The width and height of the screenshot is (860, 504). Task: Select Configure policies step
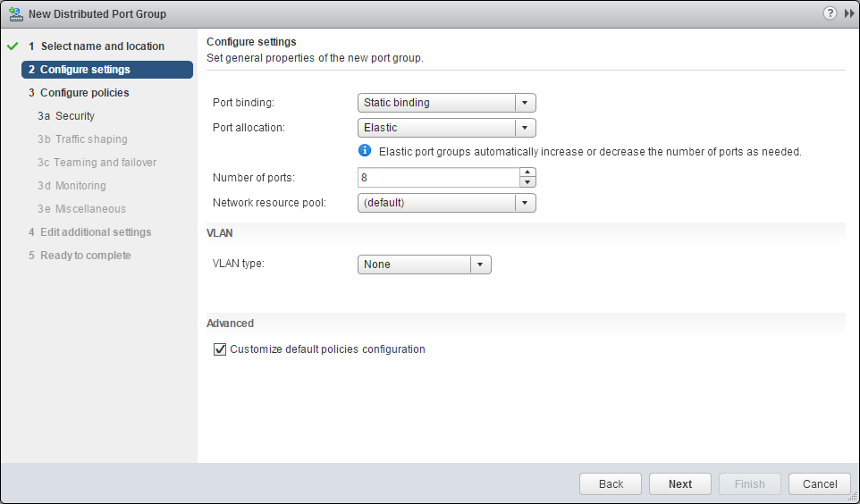(x=84, y=93)
